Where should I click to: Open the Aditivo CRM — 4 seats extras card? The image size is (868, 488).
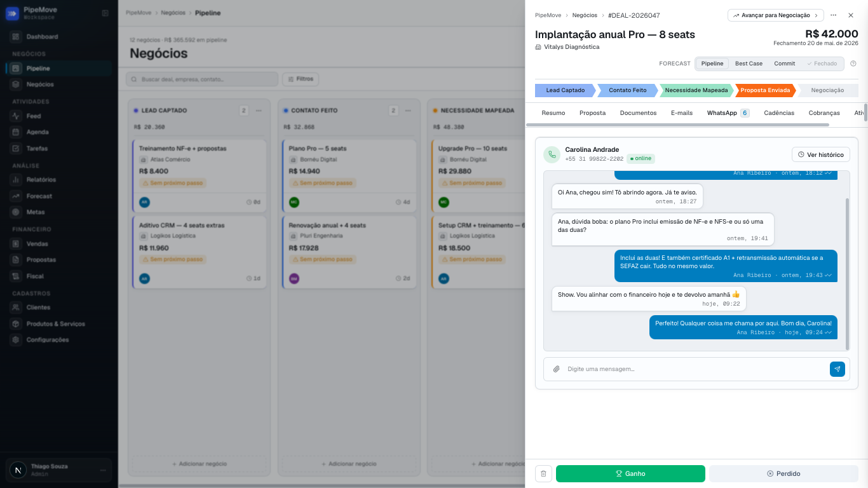pos(200,252)
